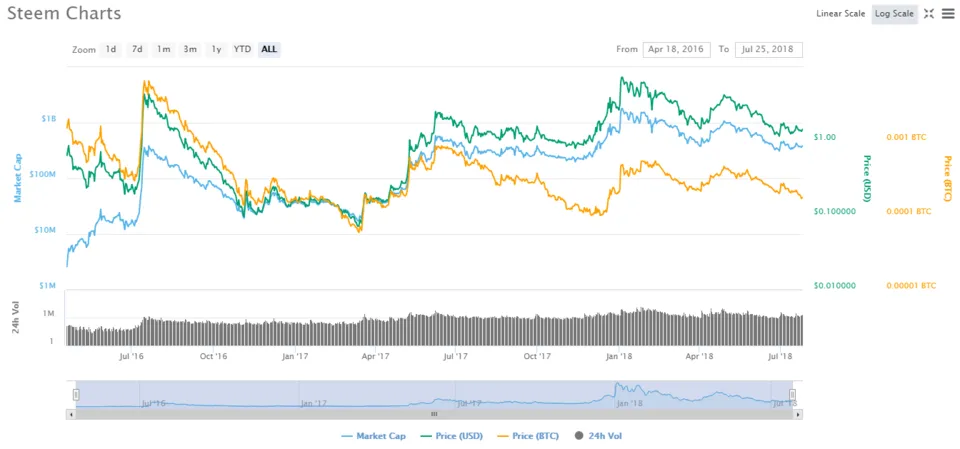This screenshot has height=449, width=960.
Task: Set zoom to 1m
Action: point(163,49)
